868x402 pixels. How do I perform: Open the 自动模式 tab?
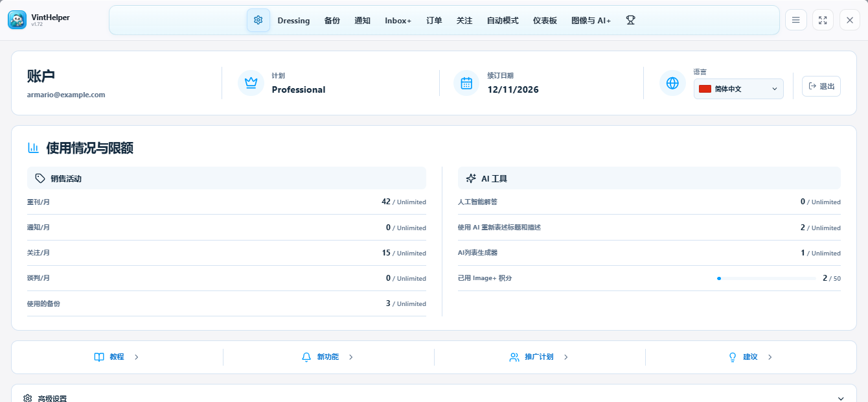coord(503,20)
